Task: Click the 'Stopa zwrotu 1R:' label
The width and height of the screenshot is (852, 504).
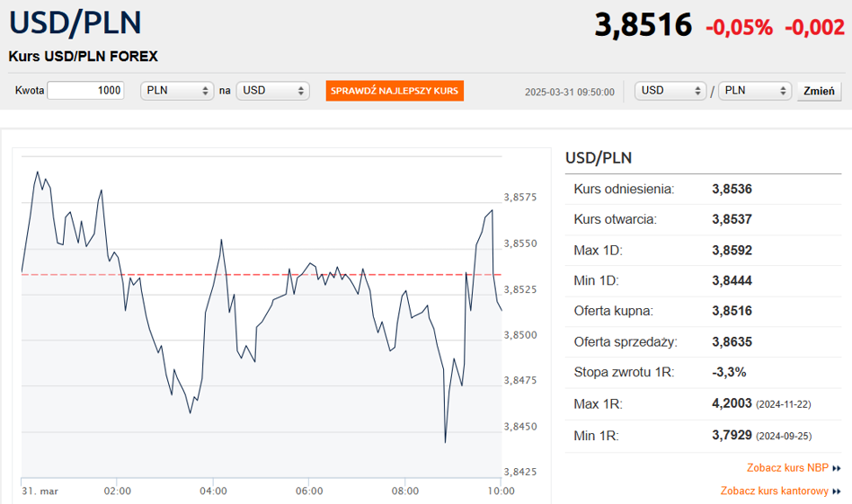Action: click(x=624, y=372)
